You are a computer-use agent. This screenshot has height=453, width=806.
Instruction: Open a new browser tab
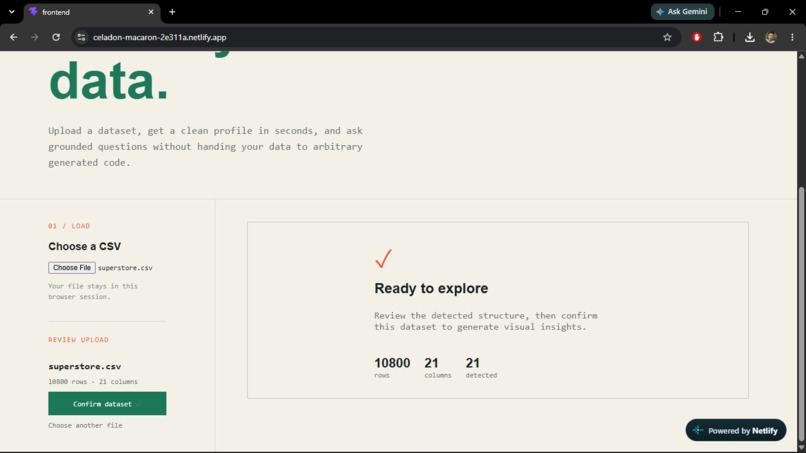(x=172, y=12)
